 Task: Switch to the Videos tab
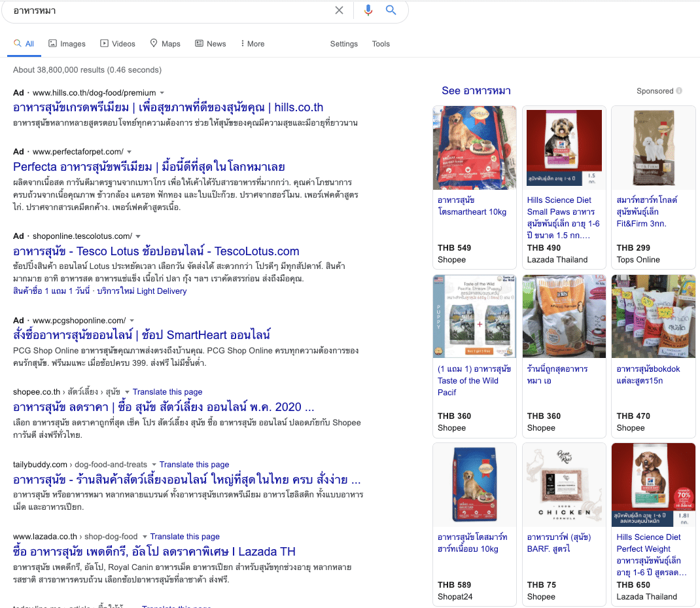117,44
